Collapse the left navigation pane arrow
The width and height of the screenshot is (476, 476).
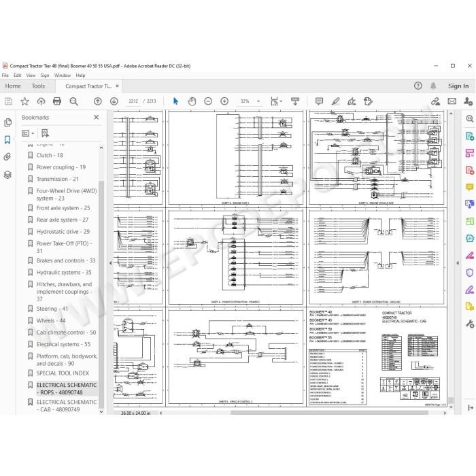click(110, 263)
